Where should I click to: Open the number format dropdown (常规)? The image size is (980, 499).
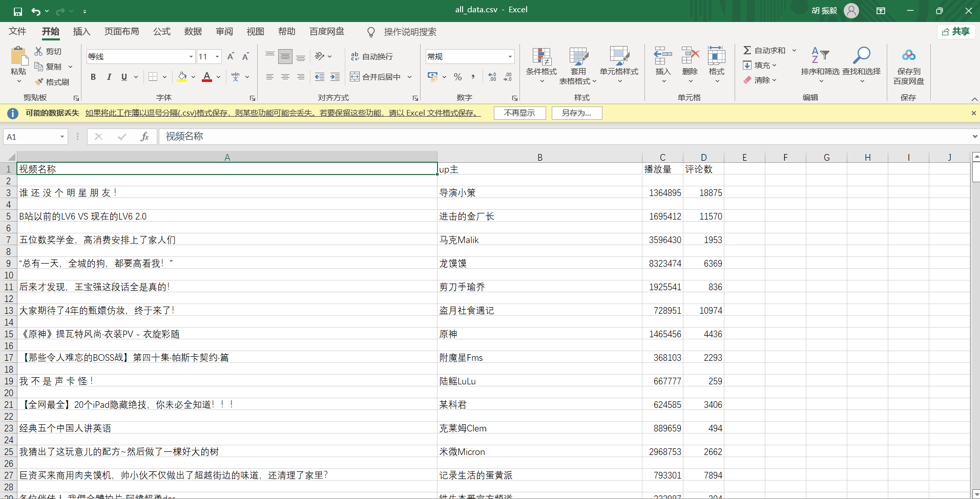(x=510, y=56)
